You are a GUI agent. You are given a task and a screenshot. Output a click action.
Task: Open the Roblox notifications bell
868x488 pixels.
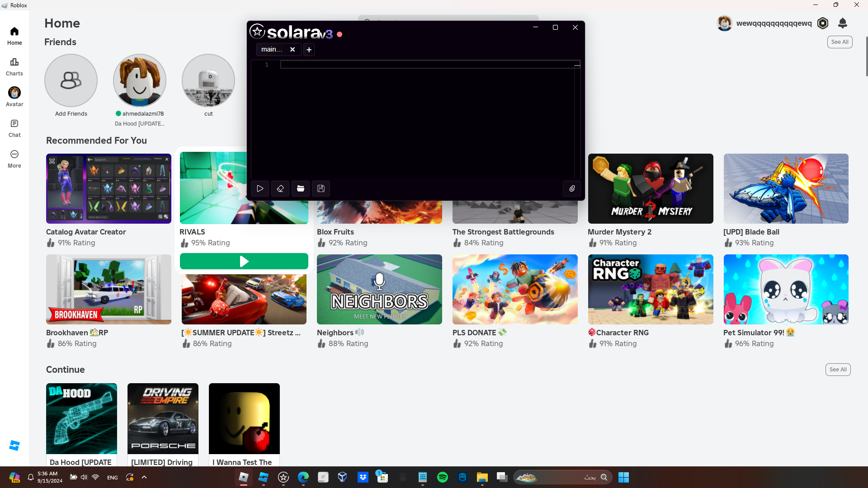click(x=842, y=23)
